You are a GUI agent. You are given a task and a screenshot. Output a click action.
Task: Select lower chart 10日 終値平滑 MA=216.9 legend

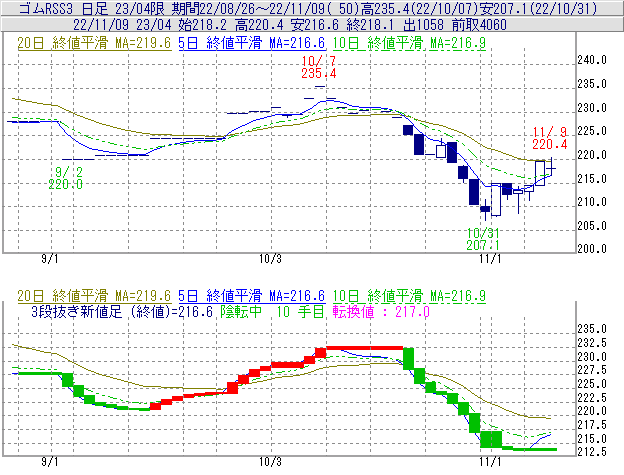click(409, 296)
